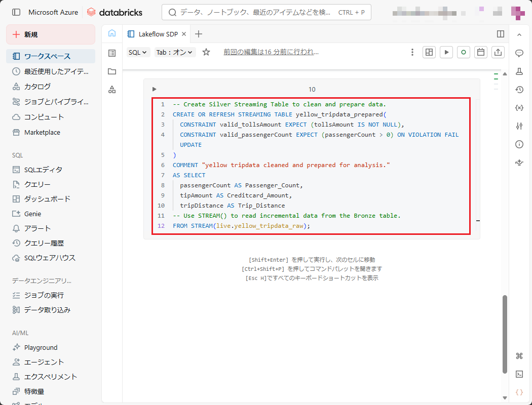
Task: Open MLflow experiments flask icon
Action: [519, 71]
